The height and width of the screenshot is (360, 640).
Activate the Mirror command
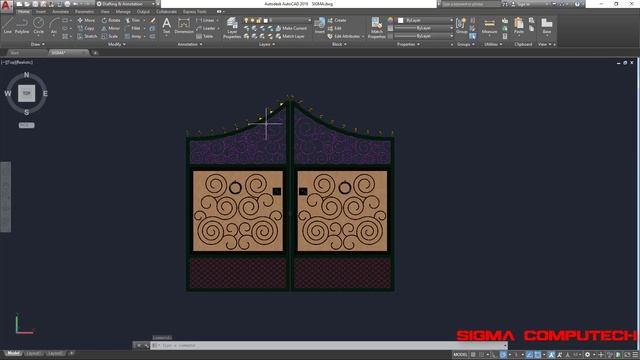[111, 28]
